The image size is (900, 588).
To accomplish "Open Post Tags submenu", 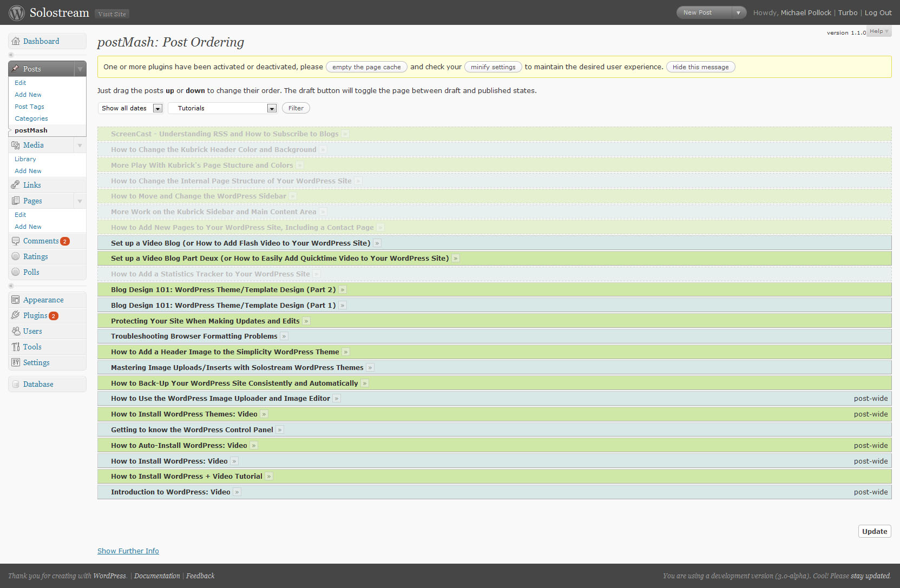I will coord(30,107).
